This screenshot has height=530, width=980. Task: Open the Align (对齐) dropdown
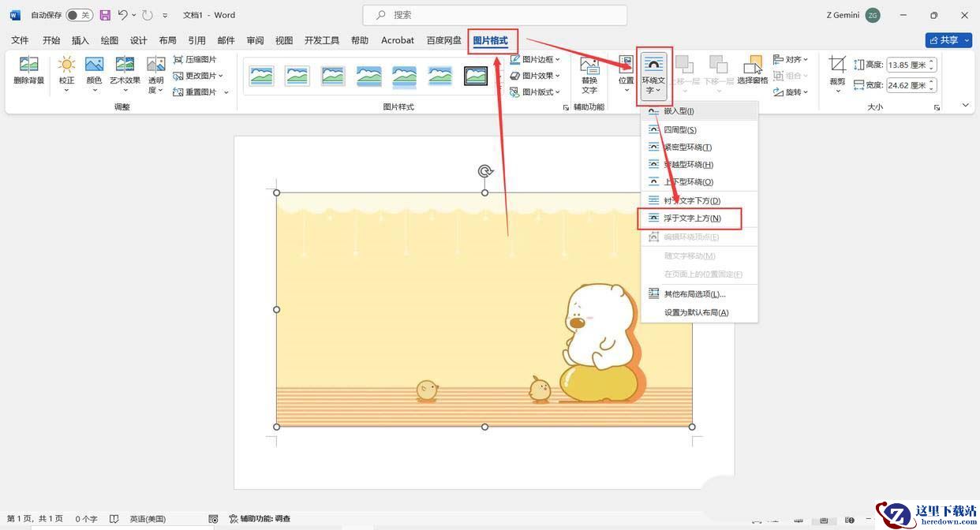click(791, 59)
